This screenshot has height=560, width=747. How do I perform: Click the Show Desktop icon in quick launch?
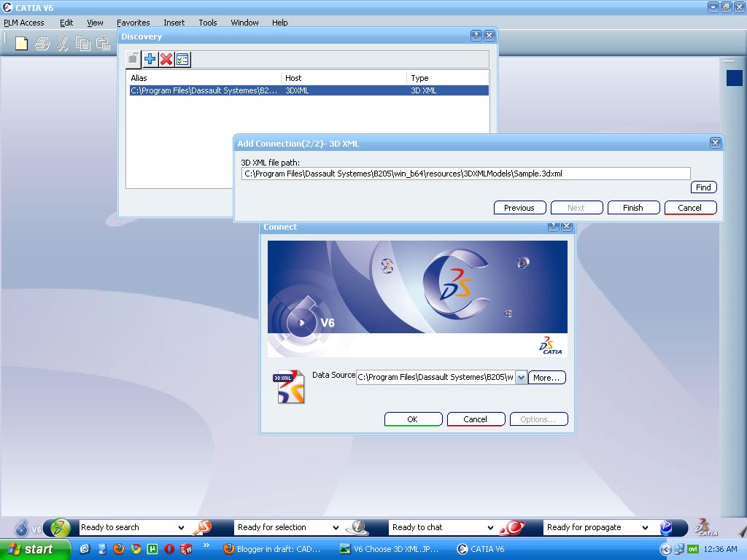coord(102,549)
